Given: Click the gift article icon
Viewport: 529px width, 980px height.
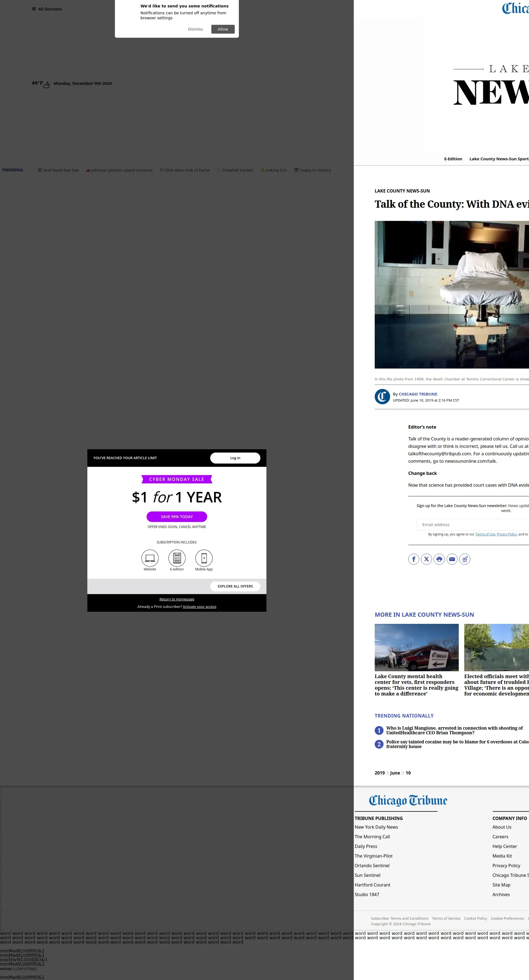Looking at the screenshot, I should [x=465, y=559].
